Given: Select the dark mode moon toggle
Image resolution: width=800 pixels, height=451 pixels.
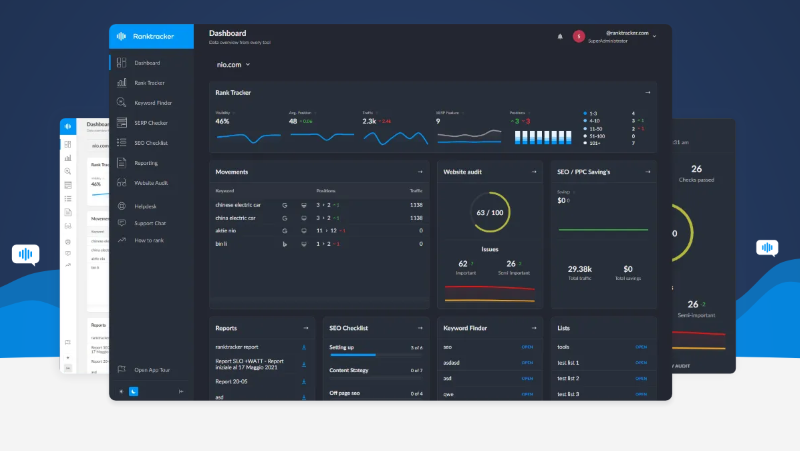Looking at the screenshot, I should pyautogui.click(x=134, y=392).
